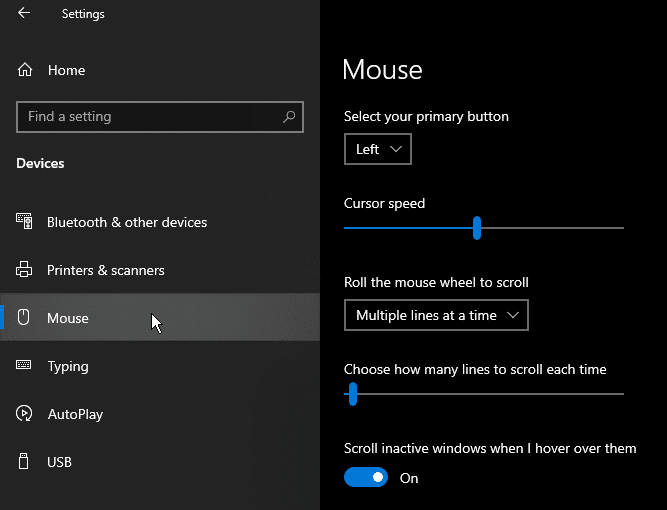Expand the Multiple lines at a time dropdown
Screen dimensions: 667x510
pyautogui.click(x=436, y=315)
